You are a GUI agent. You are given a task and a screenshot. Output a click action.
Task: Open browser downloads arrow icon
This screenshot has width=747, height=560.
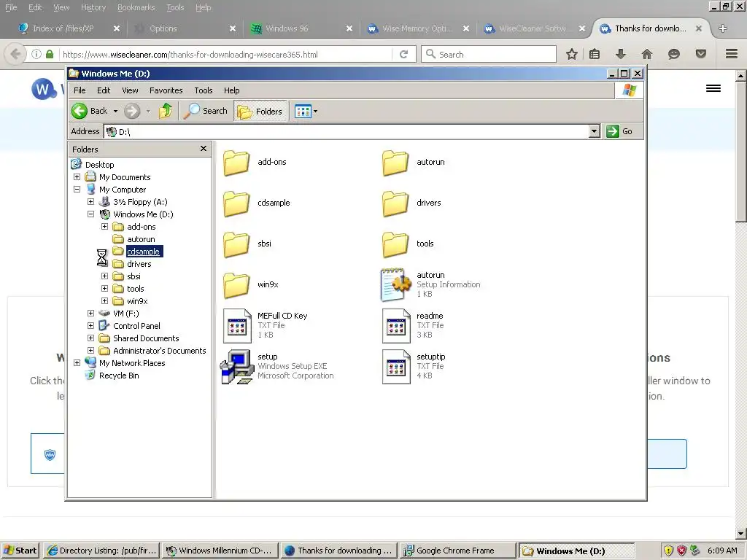620,54
